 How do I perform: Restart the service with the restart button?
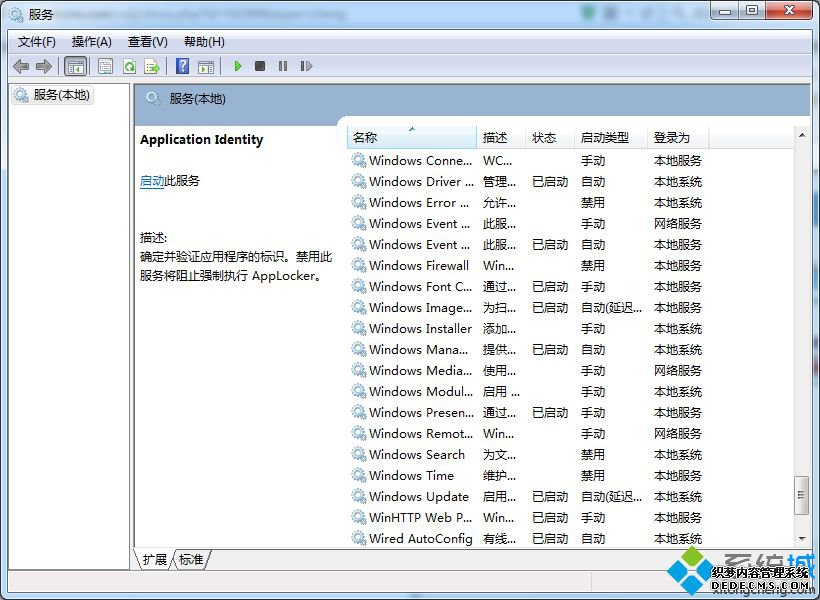click(306, 66)
